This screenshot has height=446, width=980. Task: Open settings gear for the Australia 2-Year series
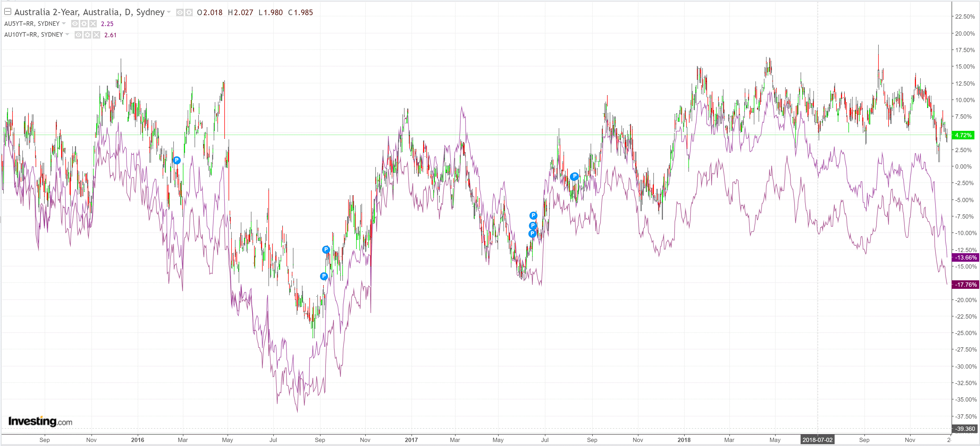click(x=189, y=12)
